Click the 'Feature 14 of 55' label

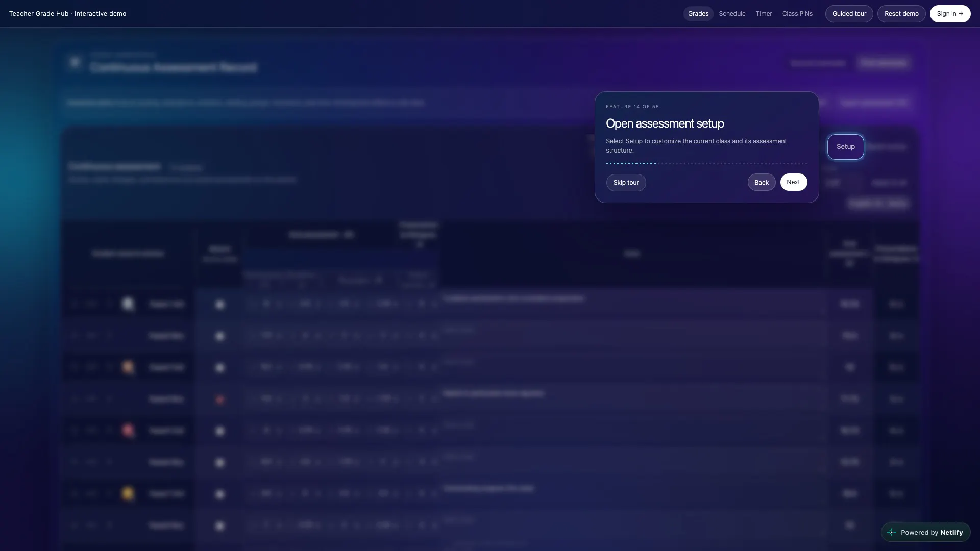632,107
